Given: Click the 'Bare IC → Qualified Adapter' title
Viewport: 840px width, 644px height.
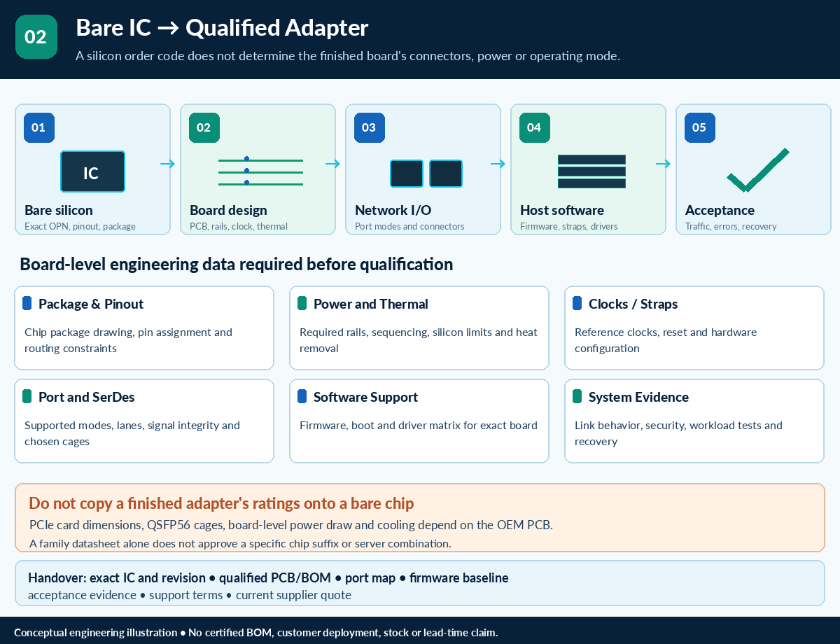Looking at the screenshot, I should pyautogui.click(x=222, y=28).
